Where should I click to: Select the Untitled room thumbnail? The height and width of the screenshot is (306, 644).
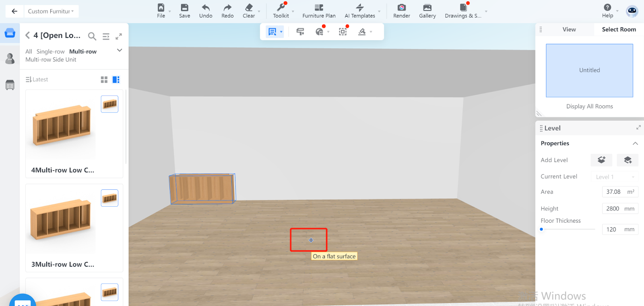point(589,70)
